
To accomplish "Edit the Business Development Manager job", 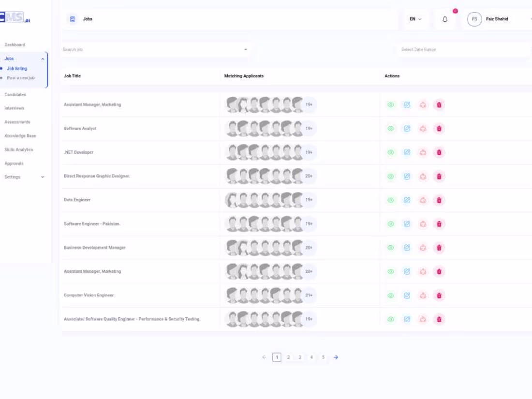I will (407, 248).
